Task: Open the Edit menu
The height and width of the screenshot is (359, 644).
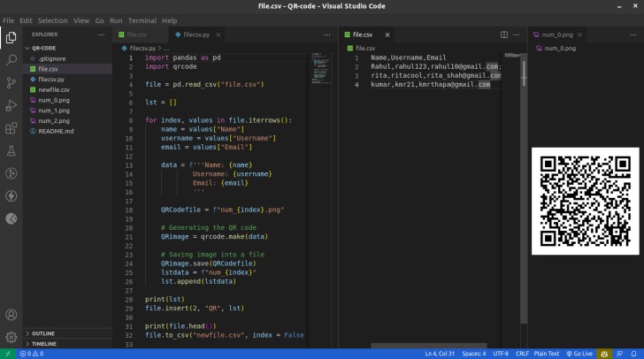Action: 26,20
